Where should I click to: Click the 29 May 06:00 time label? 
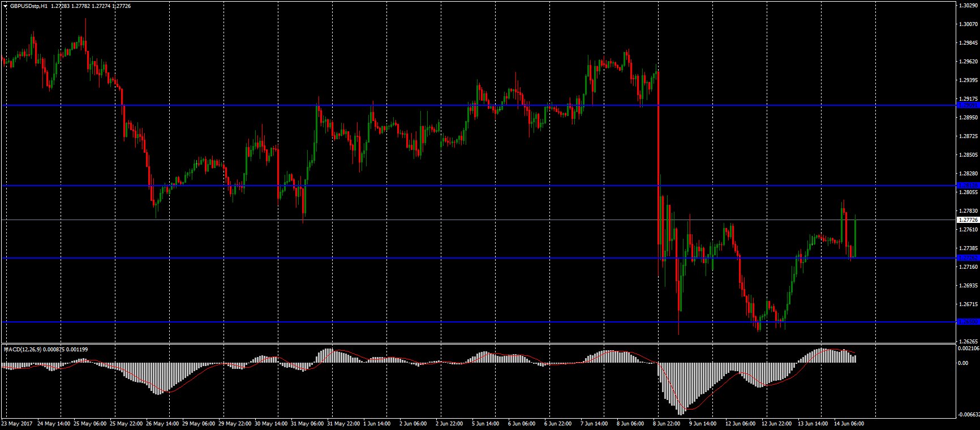tap(200, 424)
